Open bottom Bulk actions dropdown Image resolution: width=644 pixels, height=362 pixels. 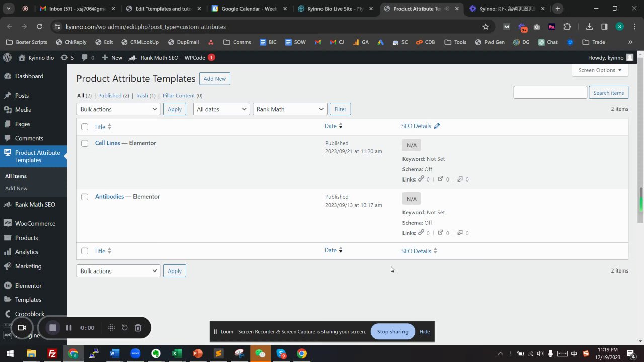pos(119,271)
